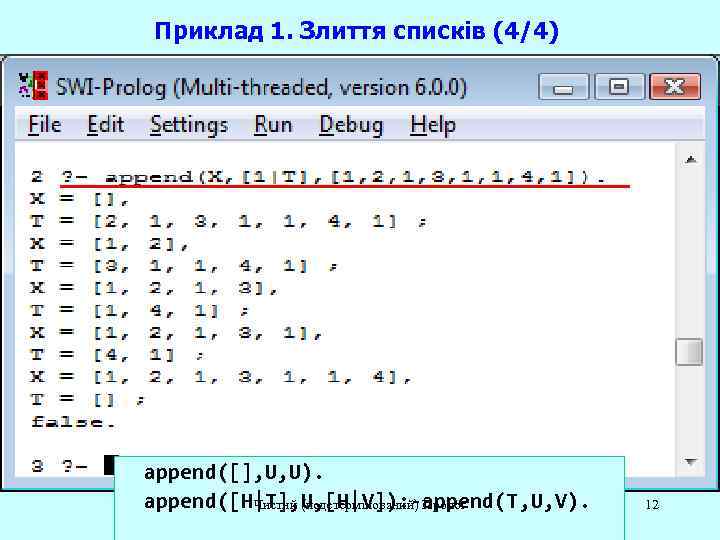This screenshot has height=540, width=720.
Task: Click the line 'T = [] ;'
Action: pos(88,400)
